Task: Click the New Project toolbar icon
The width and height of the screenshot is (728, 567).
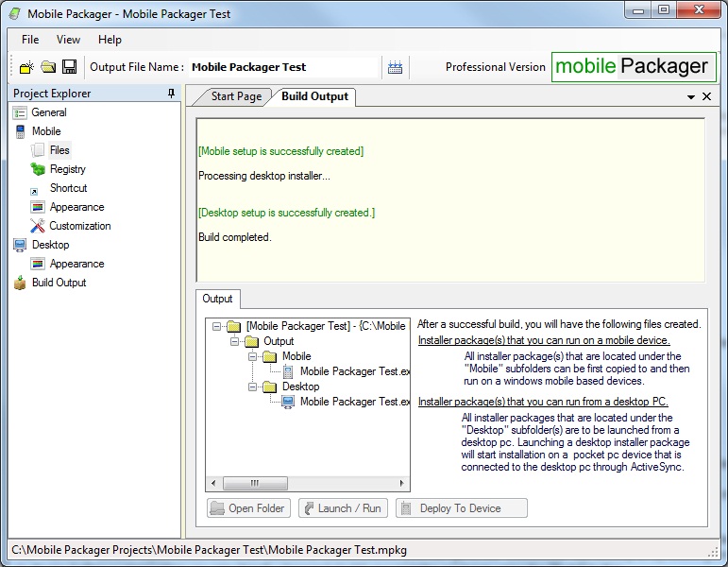Action: point(26,67)
